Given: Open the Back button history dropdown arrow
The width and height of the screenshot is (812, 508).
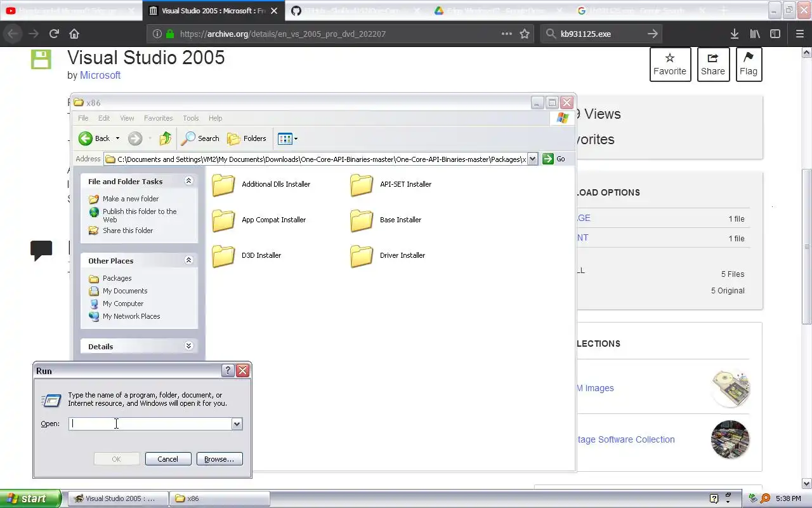Looking at the screenshot, I should [x=117, y=138].
